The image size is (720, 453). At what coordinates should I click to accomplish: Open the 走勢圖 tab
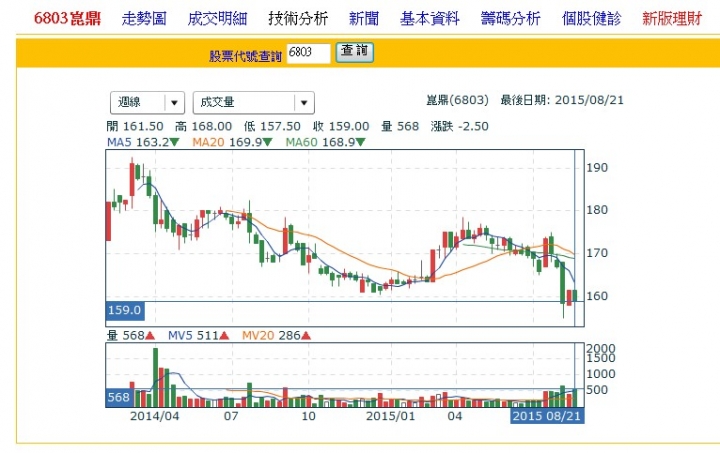[144, 19]
